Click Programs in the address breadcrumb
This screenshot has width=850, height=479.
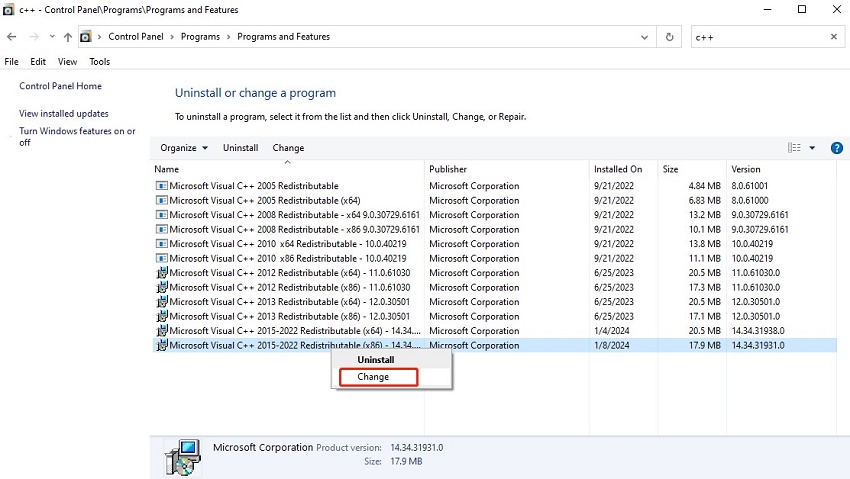(x=200, y=37)
